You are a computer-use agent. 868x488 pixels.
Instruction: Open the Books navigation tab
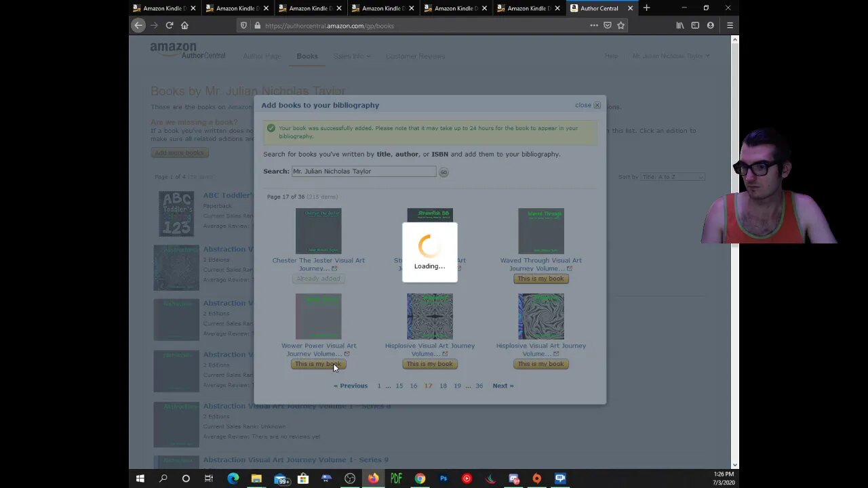(x=307, y=56)
